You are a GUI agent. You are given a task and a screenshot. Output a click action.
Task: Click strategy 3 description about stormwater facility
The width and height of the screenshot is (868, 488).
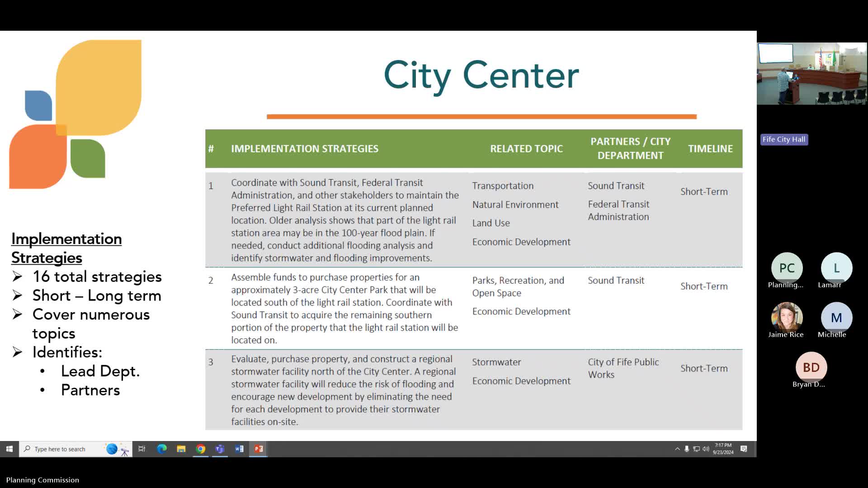coord(344,390)
